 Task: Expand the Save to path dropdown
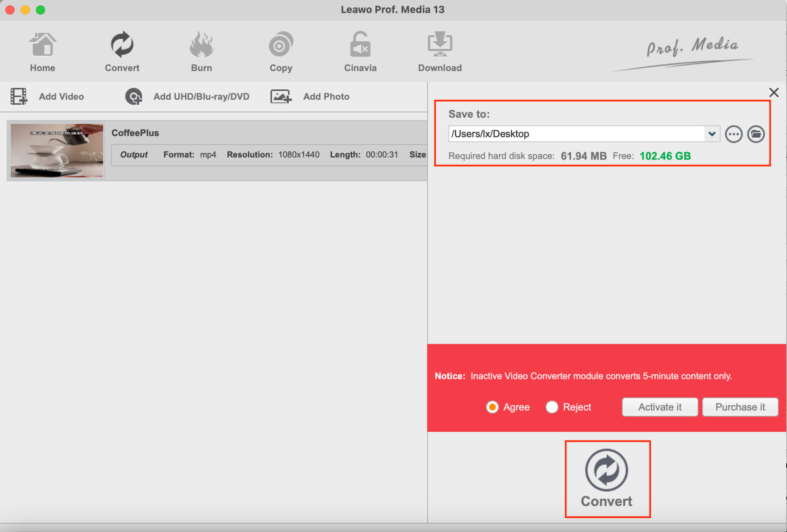tap(712, 134)
